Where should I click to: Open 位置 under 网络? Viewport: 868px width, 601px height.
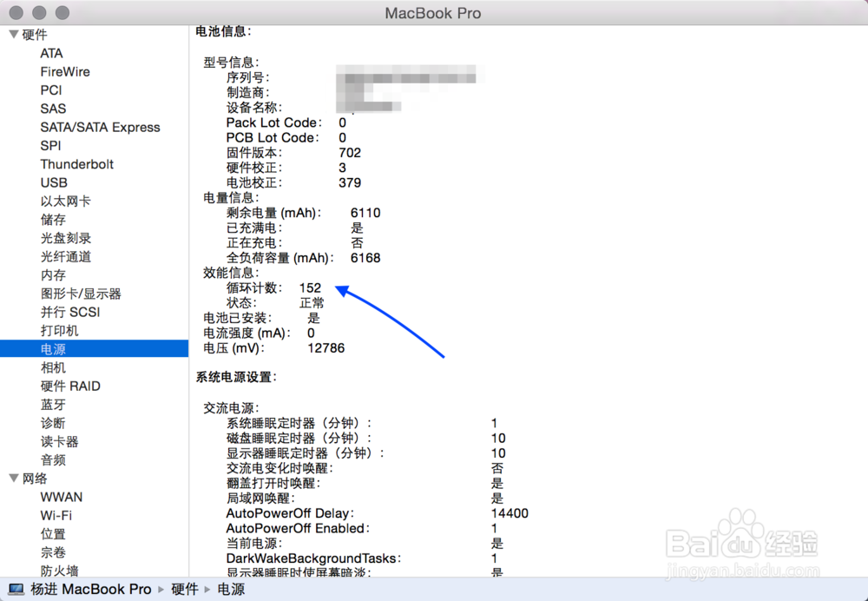coord(53,534)
